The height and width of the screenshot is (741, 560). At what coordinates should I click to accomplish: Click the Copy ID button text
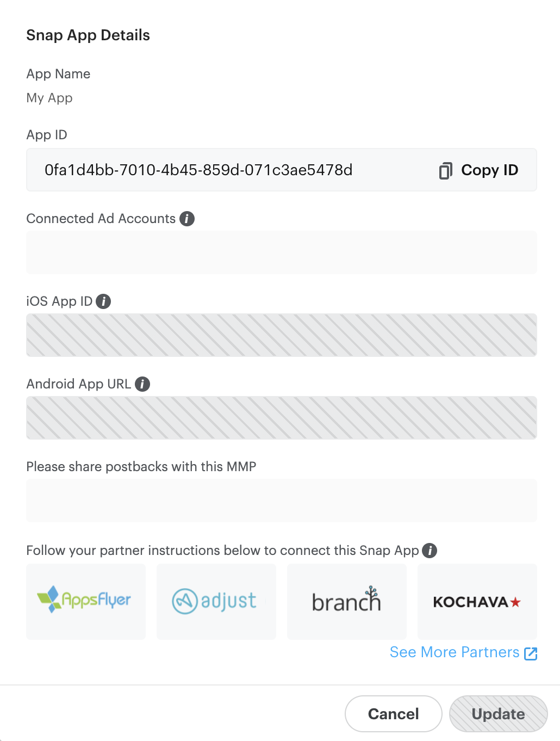pyautogui.click(x=489, y=170)
